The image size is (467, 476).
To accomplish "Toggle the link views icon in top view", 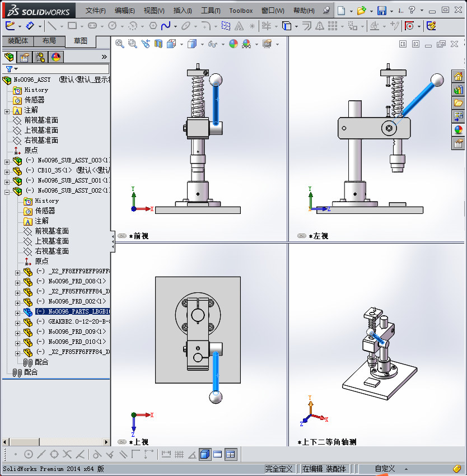I will (x=122, y=442).
